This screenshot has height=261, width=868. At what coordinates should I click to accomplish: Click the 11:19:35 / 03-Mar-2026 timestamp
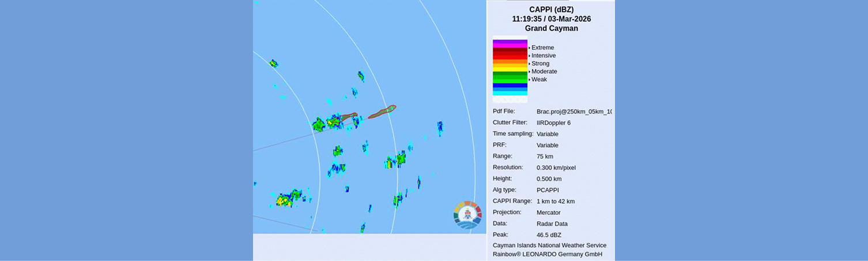pos(551,19)
